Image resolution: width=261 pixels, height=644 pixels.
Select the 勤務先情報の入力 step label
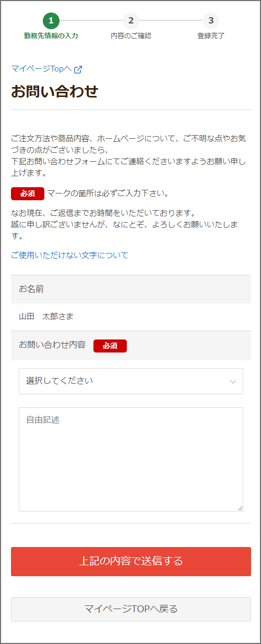[51, 36]
